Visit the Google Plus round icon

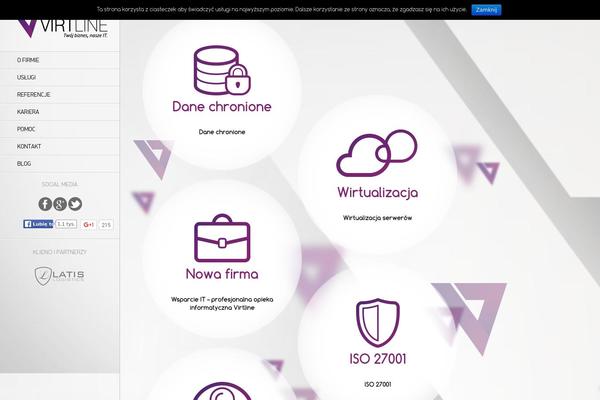click(x=60, y=204)
